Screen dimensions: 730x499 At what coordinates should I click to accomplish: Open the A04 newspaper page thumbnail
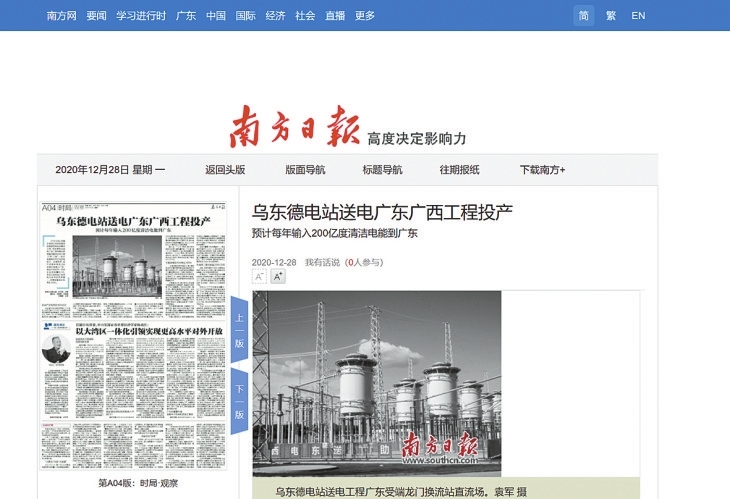click(134, 336)
